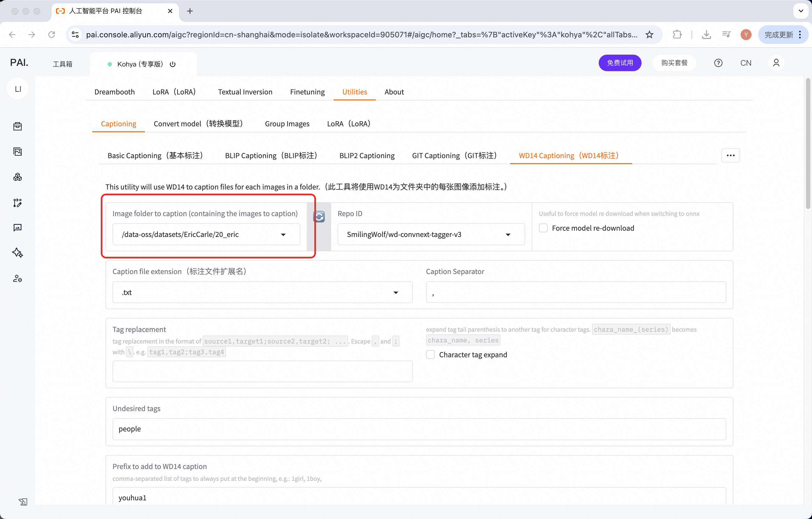Image resolution: width=812 pixels, height=519 pixels.
Task: Open the user account profile icon
Action: click(776, 63)
